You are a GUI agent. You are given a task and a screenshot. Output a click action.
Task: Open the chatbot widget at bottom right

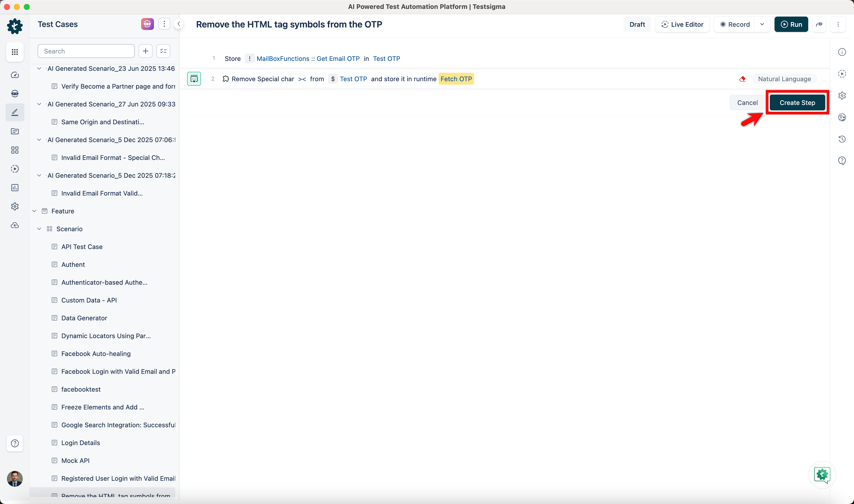tap(822, 475)
